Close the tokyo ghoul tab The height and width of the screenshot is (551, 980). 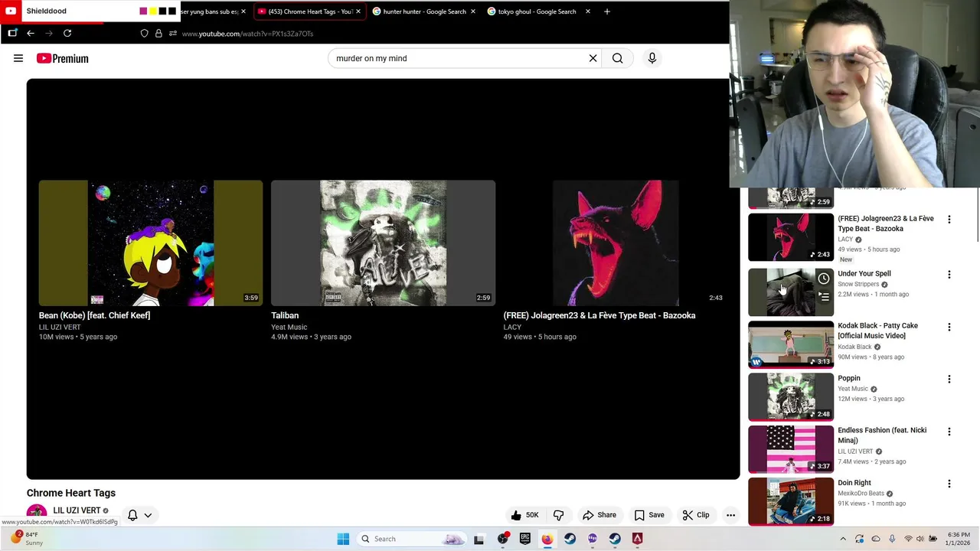pyautogui.click(x=587, y=11)
